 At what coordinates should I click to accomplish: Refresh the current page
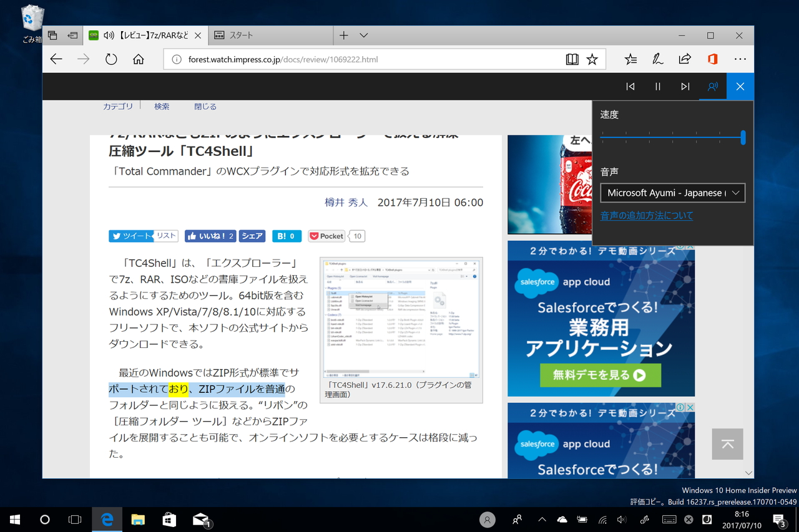click(x=110, y=59)
